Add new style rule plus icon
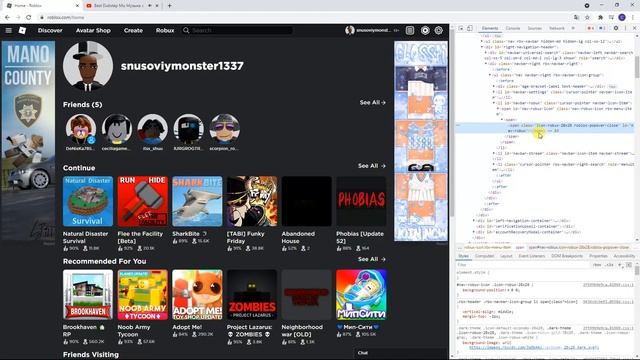This screenshot has height=360, width=640. [x=620, y=265]
